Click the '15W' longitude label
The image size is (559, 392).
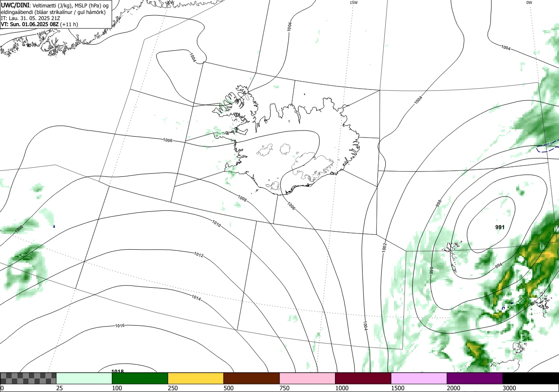354,3
